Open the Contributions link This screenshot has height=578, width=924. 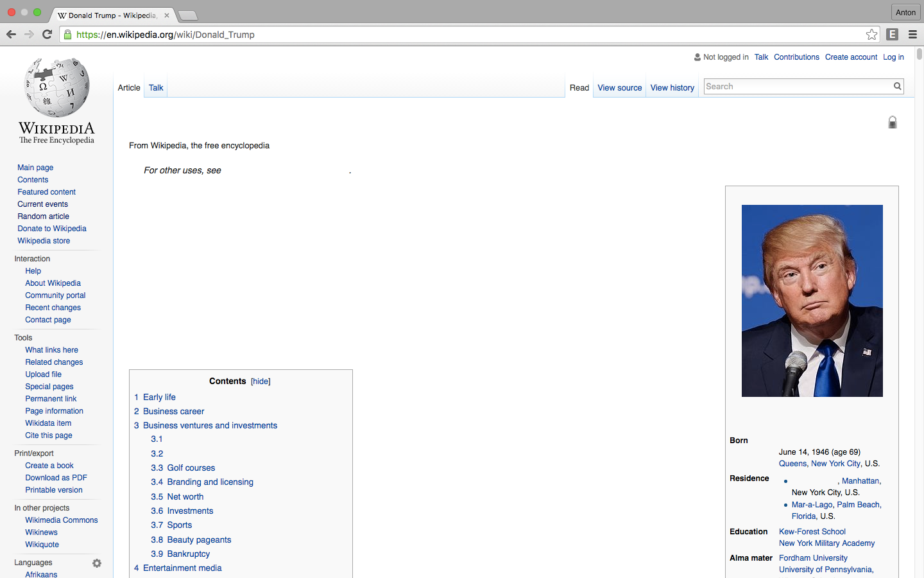[796, 57]
